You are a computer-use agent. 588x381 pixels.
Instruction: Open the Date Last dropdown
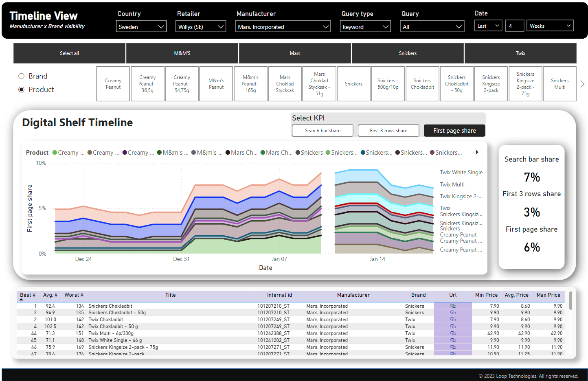point(488,26)
